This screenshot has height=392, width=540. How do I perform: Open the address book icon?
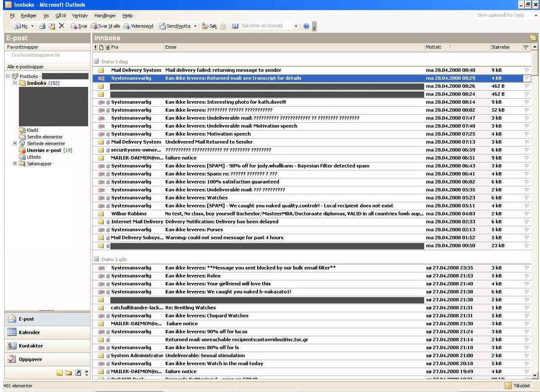coord(235,26)
